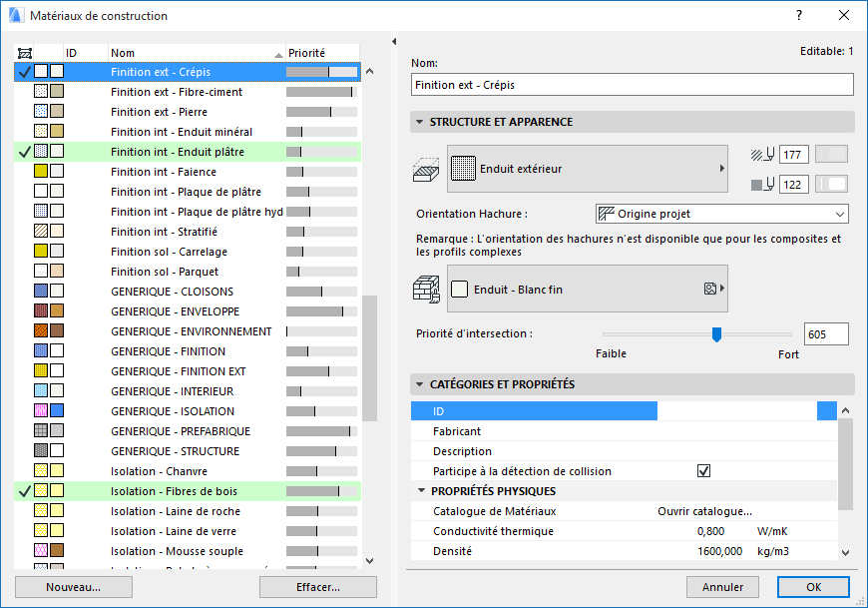Sort the list by Nom column

(197, 53)
